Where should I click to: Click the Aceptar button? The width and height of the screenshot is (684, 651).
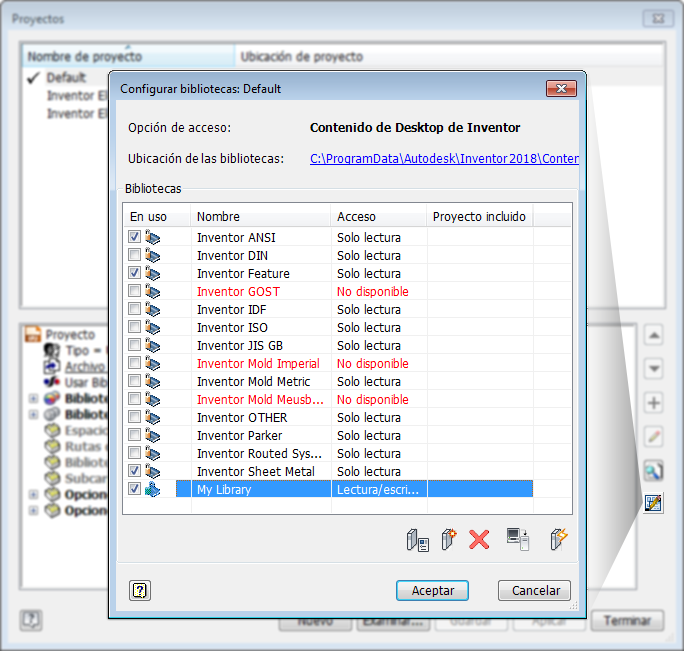[432, 590]
